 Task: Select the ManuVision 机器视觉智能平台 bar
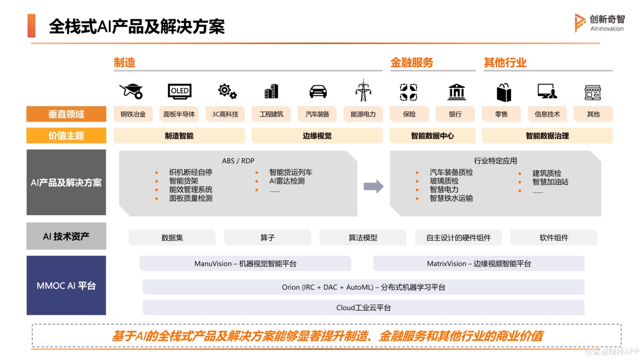click(x=245, y=263)
